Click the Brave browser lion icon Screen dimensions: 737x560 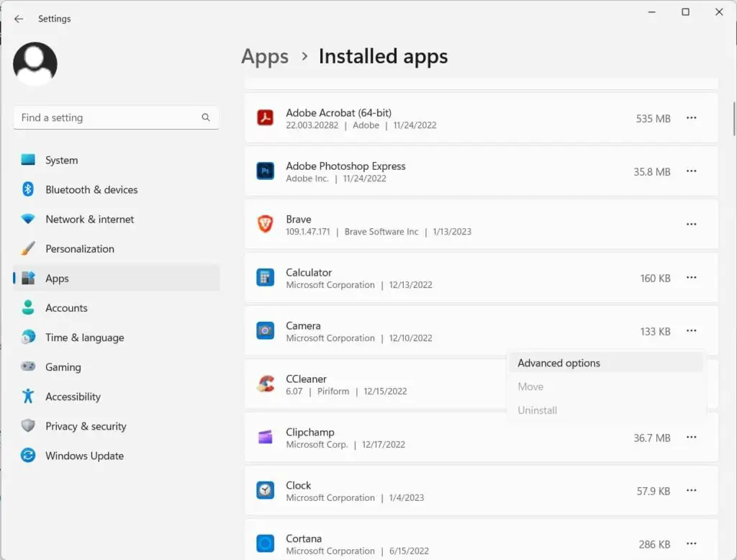pyautogui.click(x=266, y=225)
